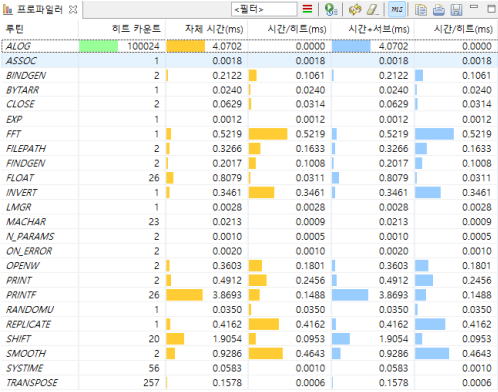
Task: Select the TRANSPOSE routine row
Action: (x=249, y=383)
